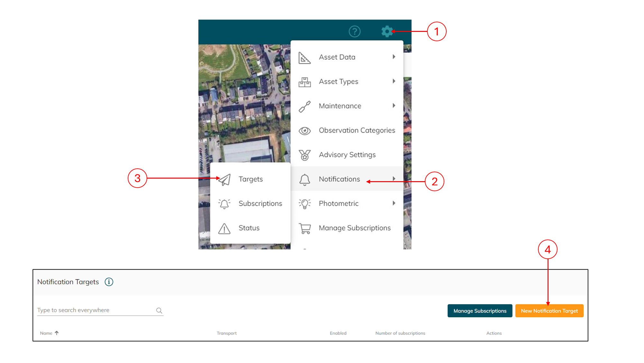
Task: Click the Targets paper plane icon
Action: pos(224,179)
